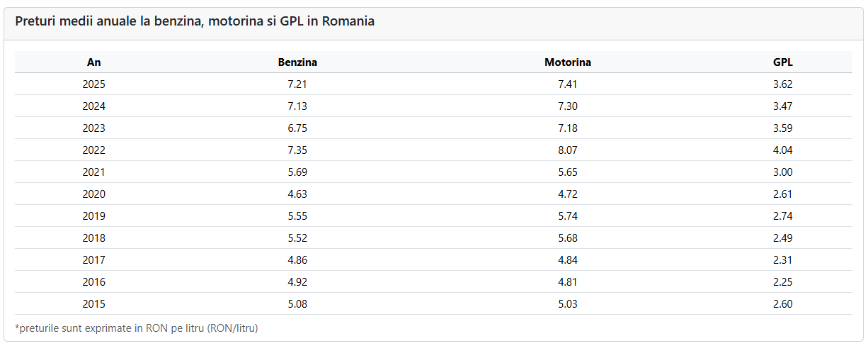Click the table title about Preturi medii anuale
The image size is (868, 346).
click(x=195, y=21)
